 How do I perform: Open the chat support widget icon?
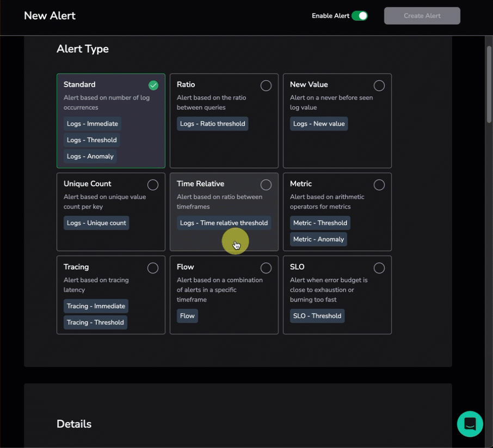[470, 424]
